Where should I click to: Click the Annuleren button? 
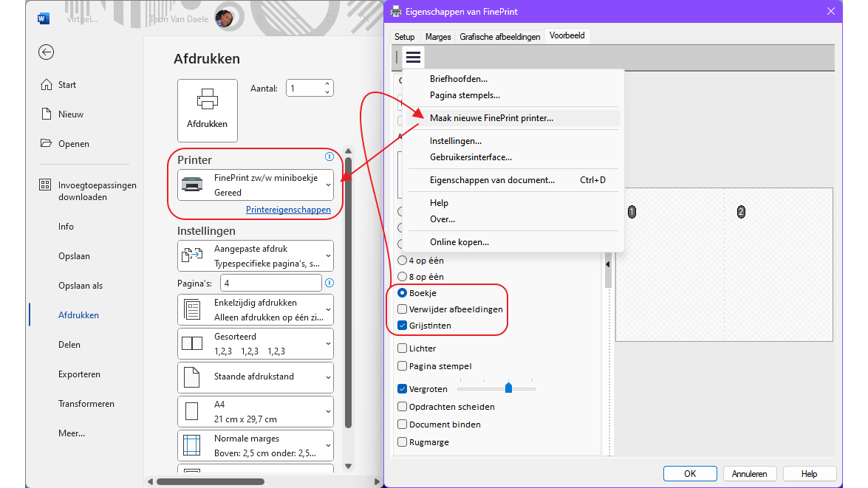tap(749, 474)
